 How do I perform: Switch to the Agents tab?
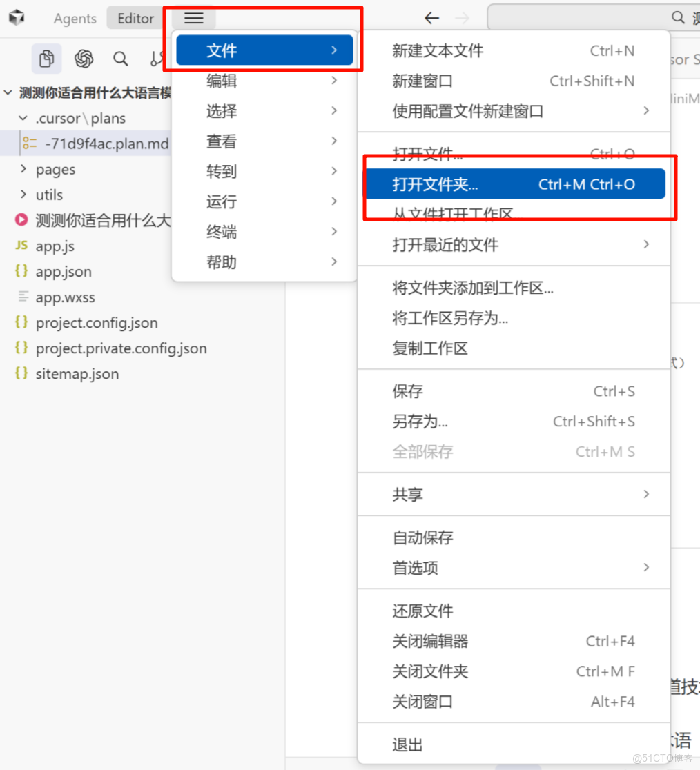click(75, 19)
